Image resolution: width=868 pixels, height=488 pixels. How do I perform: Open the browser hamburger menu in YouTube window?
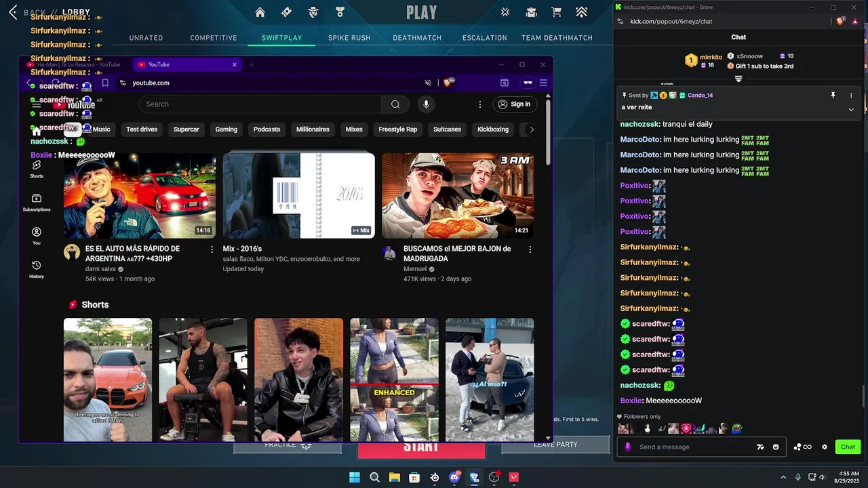click(543, 83)
